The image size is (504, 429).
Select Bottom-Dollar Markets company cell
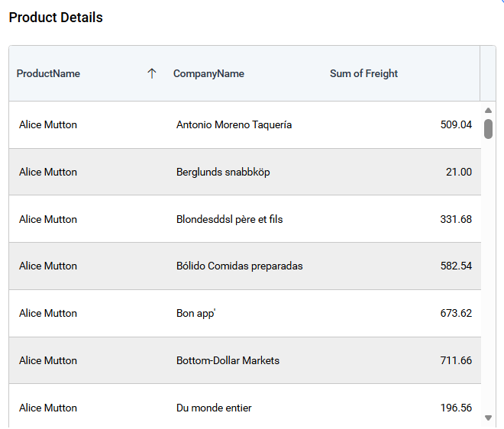point(228,361)
